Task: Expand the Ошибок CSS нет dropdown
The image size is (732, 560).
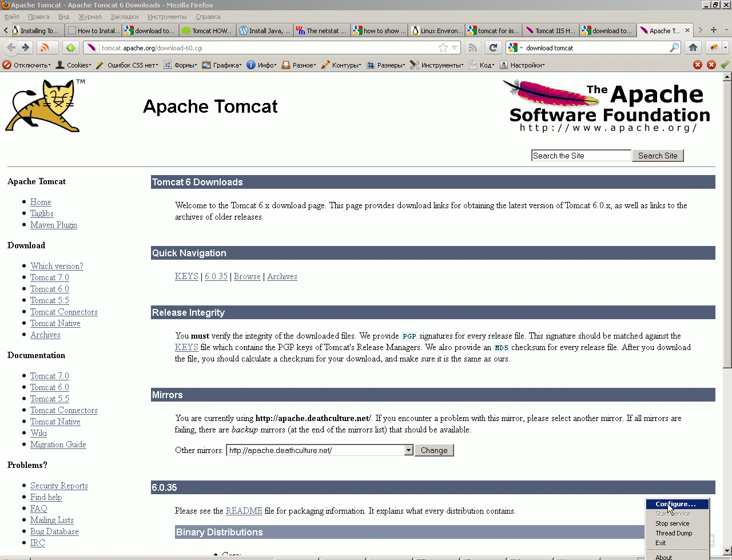Action: [x=128, y=65]
